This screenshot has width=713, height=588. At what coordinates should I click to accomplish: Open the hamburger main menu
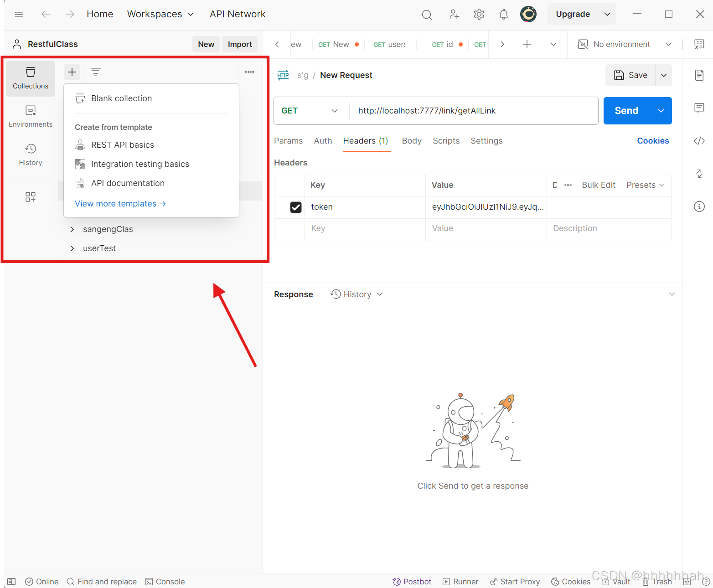pos(19,14)
